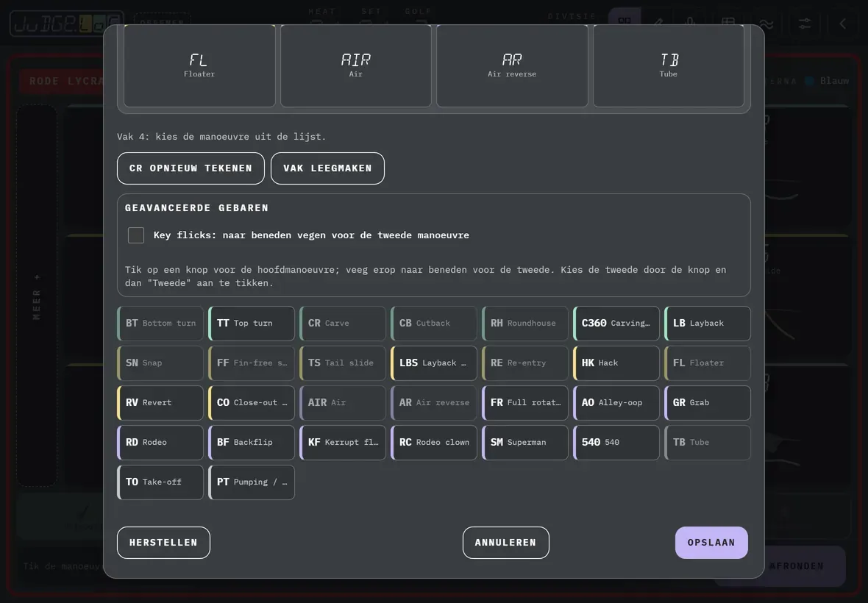Screen dimensions: 868x603
Task: Pick the TO Take-off manoeuvre
Action: (160, 482)
